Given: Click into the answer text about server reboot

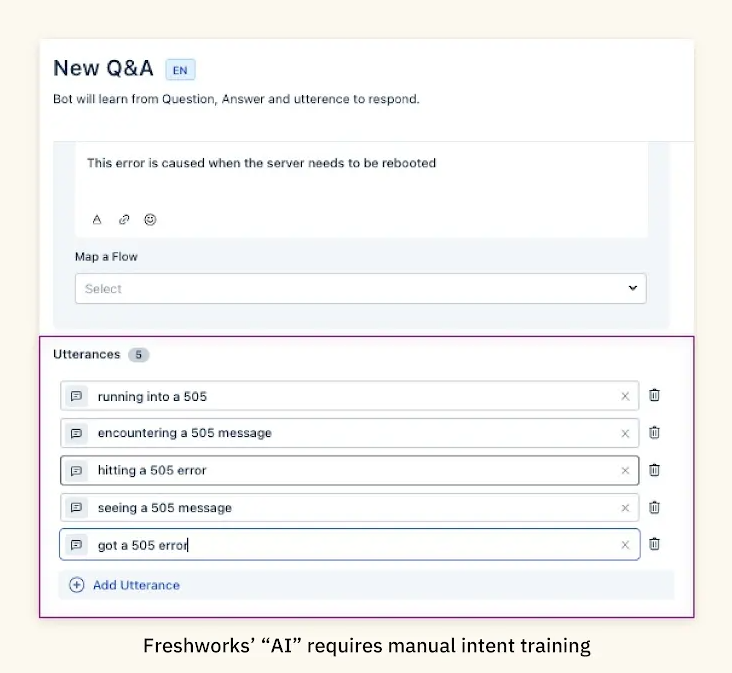Looking at the screenshot, I should click(x=262, y=163).
